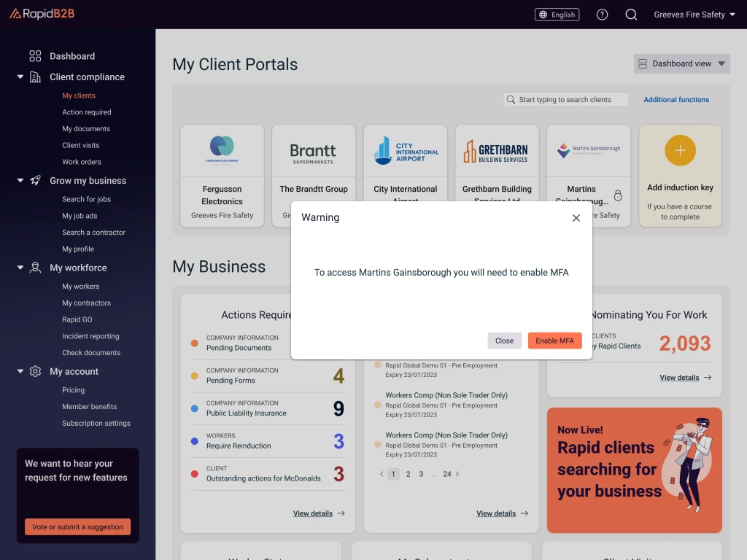
Task: Open My documents in sidebar
Action: tap(86, 129)
